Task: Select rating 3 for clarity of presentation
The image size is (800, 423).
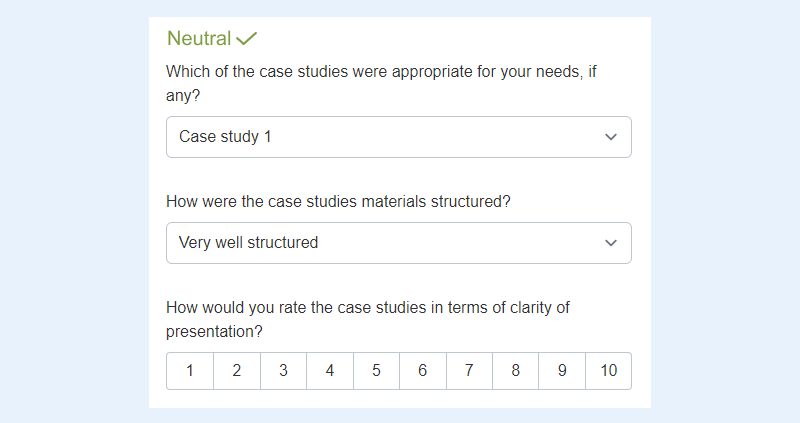Action: [x=283, y=371]
